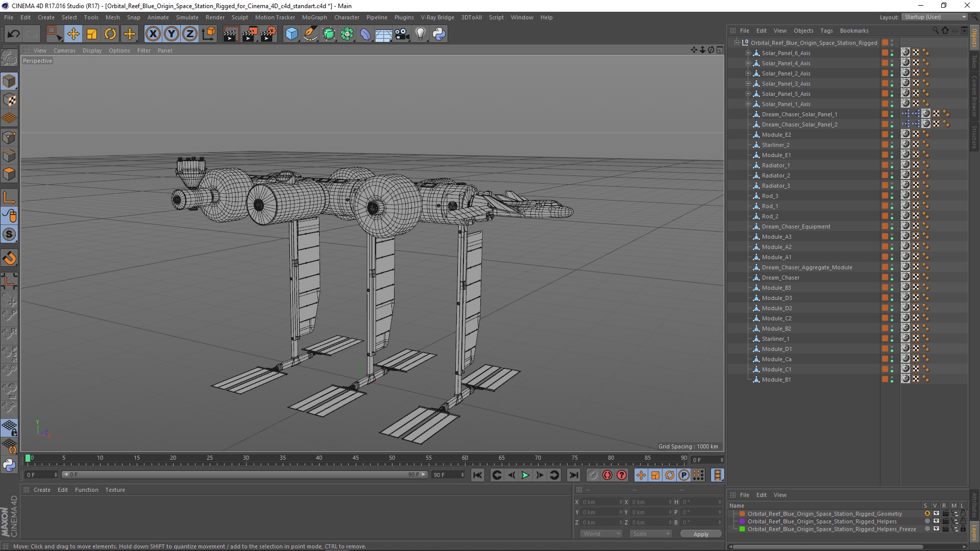Screen dimensions: 980x551
Task: Add a Cube primitive object
Action: click(x=291, y=34)
